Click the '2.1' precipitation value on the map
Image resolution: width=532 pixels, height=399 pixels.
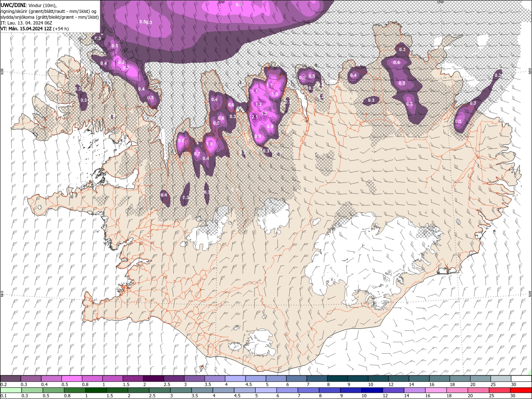(255, 117)
